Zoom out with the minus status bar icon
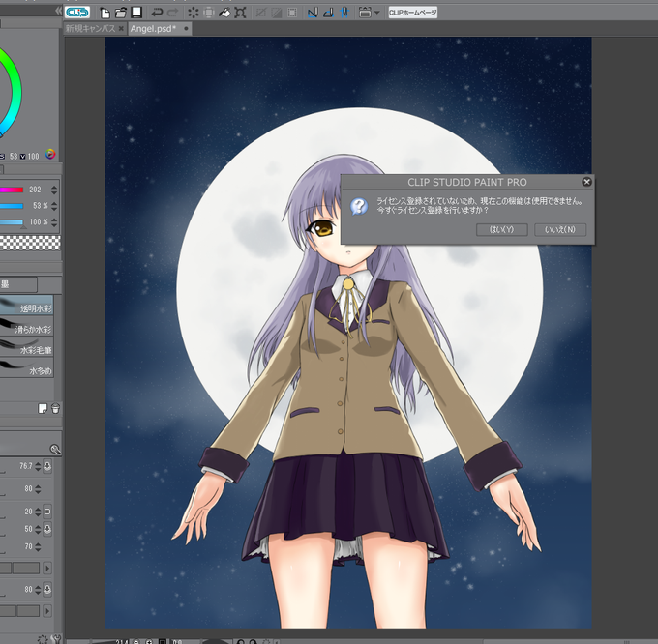This screenshot has width=658, height=644. [x=136, y=641]
